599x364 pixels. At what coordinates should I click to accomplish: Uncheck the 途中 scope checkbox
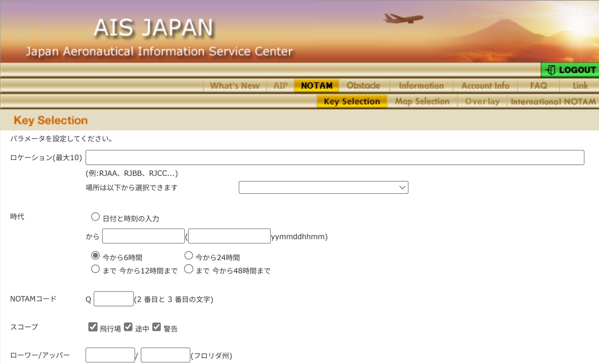(x=128, y=327)
